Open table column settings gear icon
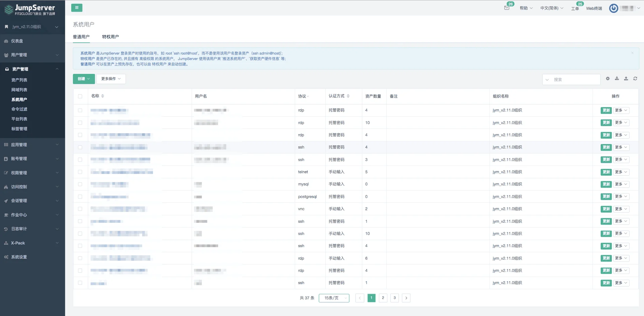This screenshot has width=644, height=316. pyautogui.click(x=608, y=79)
